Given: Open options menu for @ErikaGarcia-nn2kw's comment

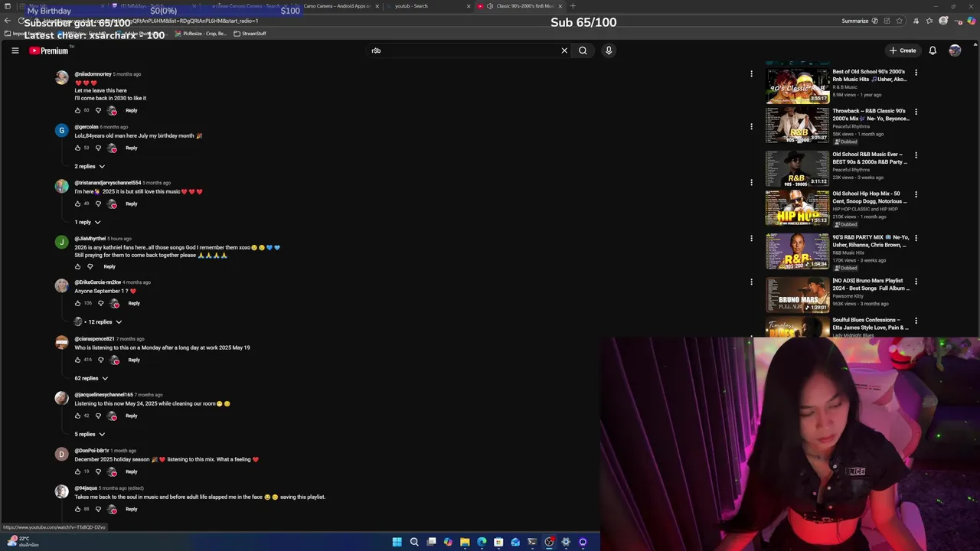Looking at the screenshot, I should [x=751, y=282].
